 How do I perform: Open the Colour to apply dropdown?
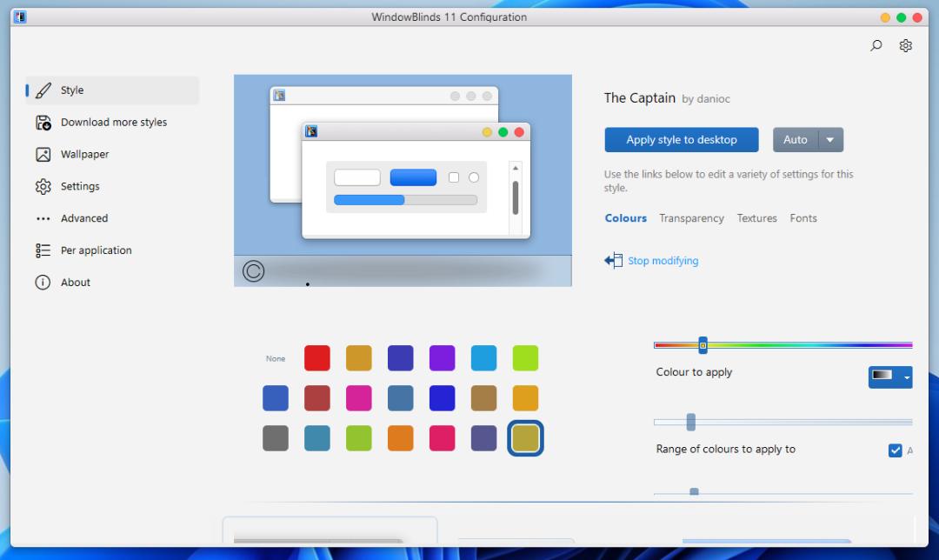point(890,377)
